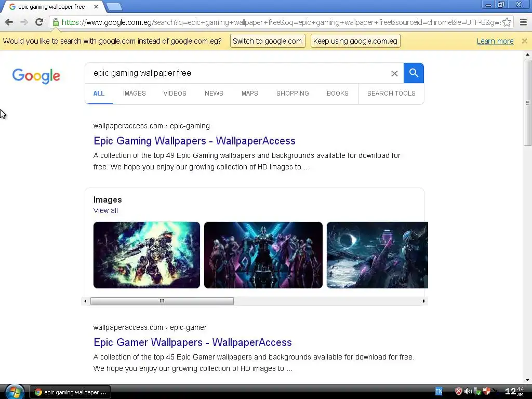Click Keep using google.com.eg button

click(355, 41)
